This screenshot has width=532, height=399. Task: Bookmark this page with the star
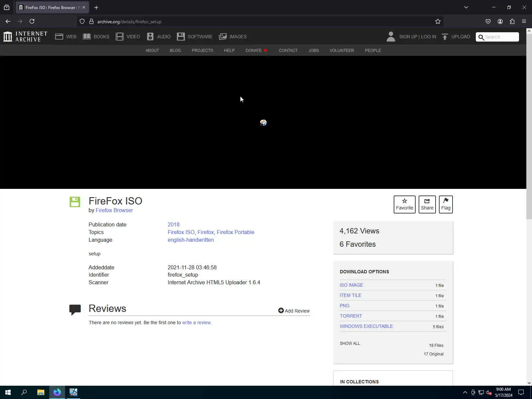click(x=438, y=22)
